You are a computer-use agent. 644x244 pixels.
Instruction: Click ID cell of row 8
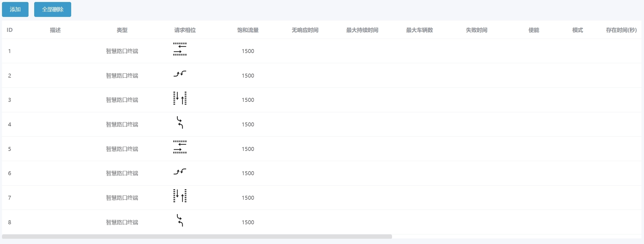(10, 222)
